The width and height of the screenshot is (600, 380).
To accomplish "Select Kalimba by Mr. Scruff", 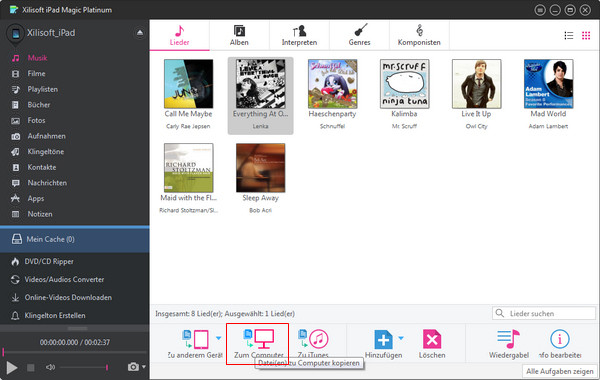I will pyautogui.click(x=404, y=84).
